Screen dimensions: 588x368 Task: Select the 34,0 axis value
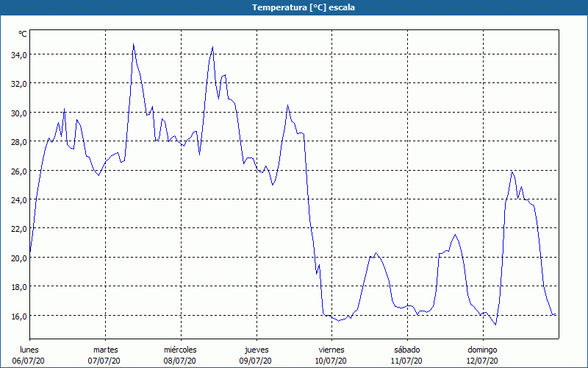pos(19,55)
